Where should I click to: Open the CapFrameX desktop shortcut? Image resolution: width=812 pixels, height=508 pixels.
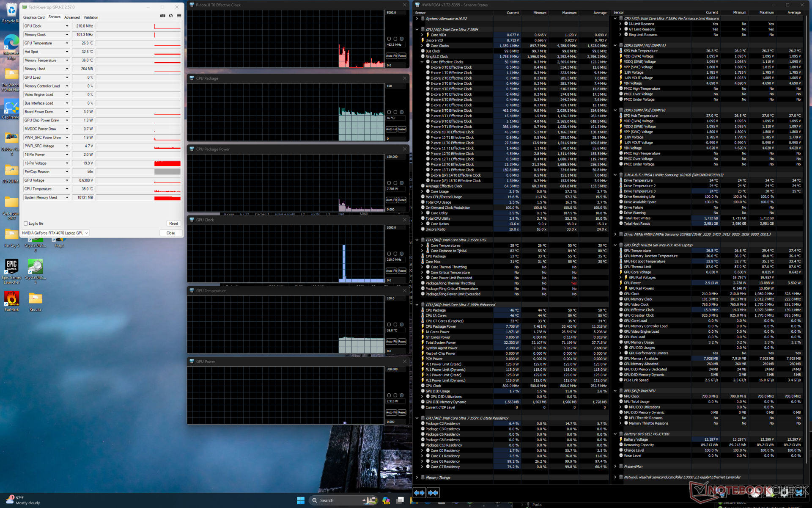11,109
